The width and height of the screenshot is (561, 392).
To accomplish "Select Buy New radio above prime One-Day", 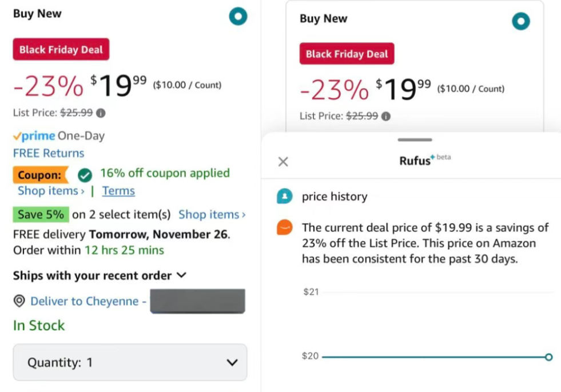I will tap(238, 17).
